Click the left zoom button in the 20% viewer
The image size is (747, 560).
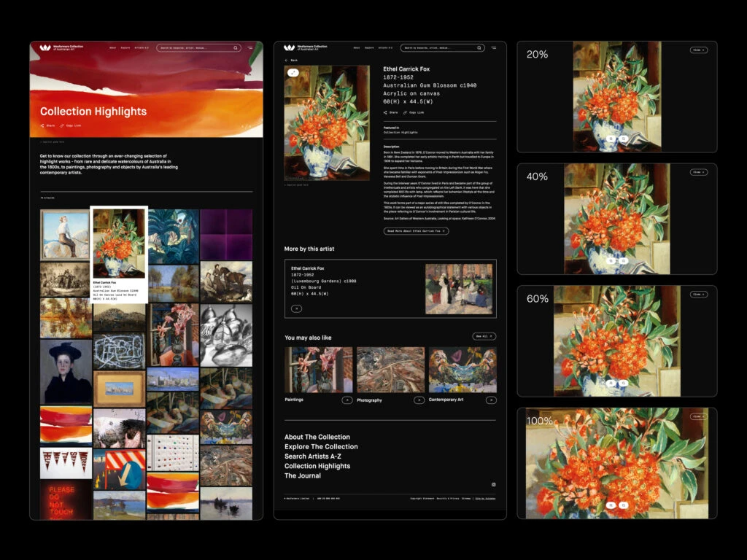coord(611,139)
